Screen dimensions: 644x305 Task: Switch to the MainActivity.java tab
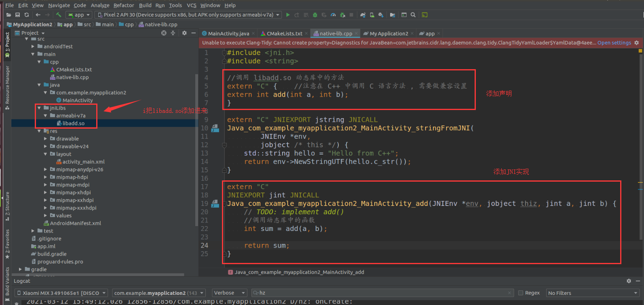[x=228, y=34]
